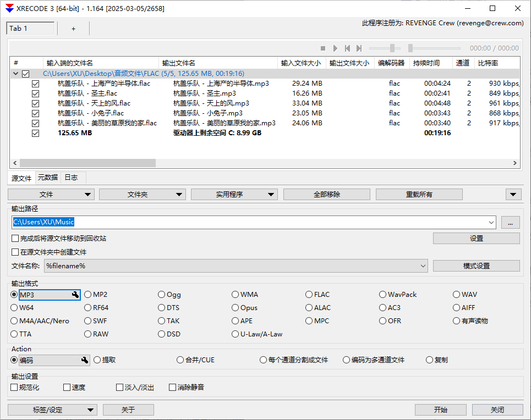Enable the 规范化 output option
This screenshot has height=420, width=531.
(13, 387)
